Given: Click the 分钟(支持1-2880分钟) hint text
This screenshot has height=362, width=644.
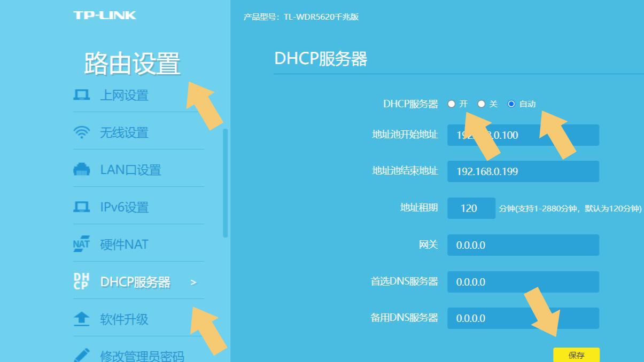Looking at the screenshot, I should coord(570,209).
